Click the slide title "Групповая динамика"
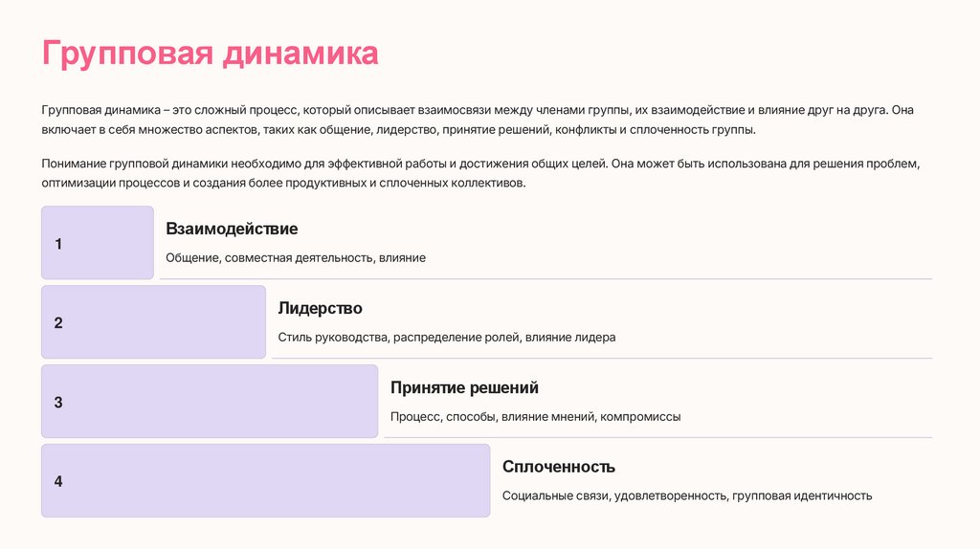Viewport: 980px width, 549px height. [210, 53]
